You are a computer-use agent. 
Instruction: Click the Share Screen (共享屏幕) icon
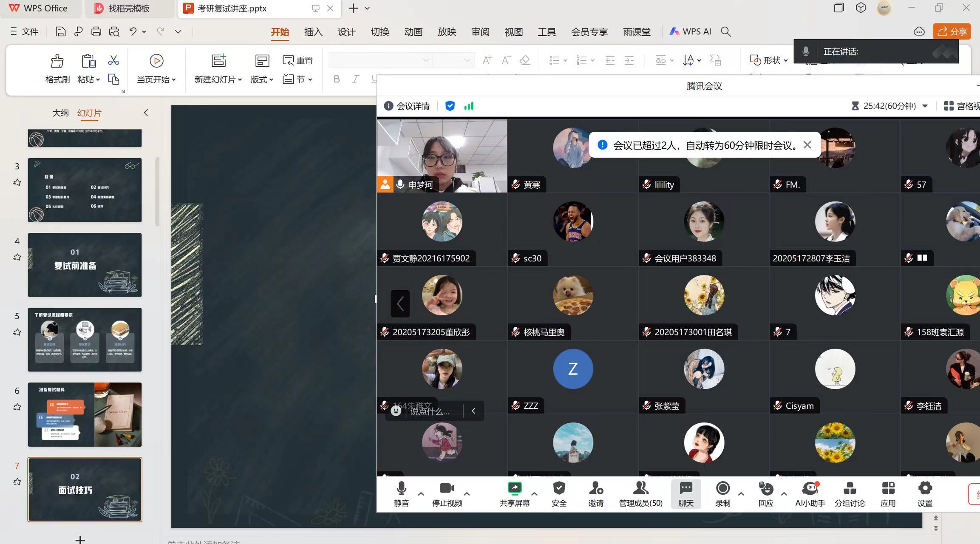(514, 489)
